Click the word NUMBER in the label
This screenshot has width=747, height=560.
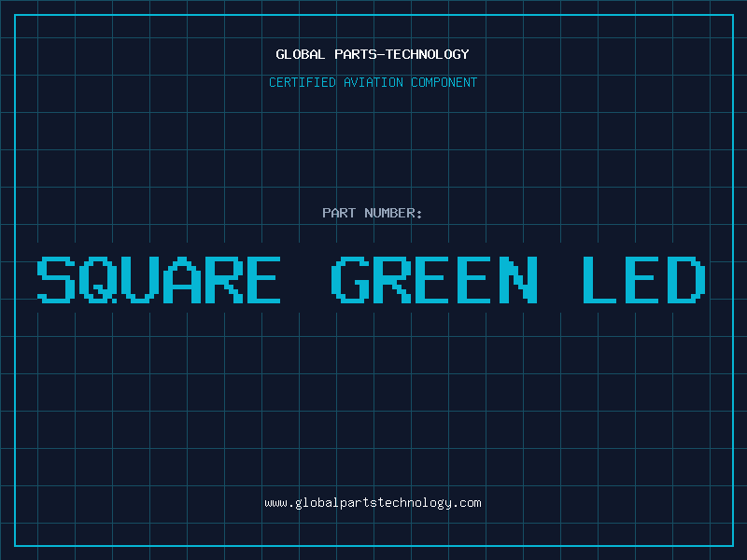pos(391,213)
